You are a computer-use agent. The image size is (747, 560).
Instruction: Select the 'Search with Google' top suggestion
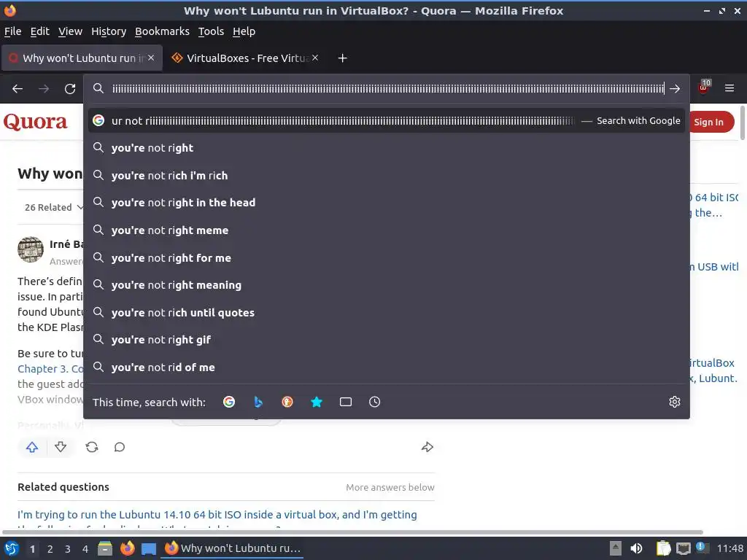(387, 121)
